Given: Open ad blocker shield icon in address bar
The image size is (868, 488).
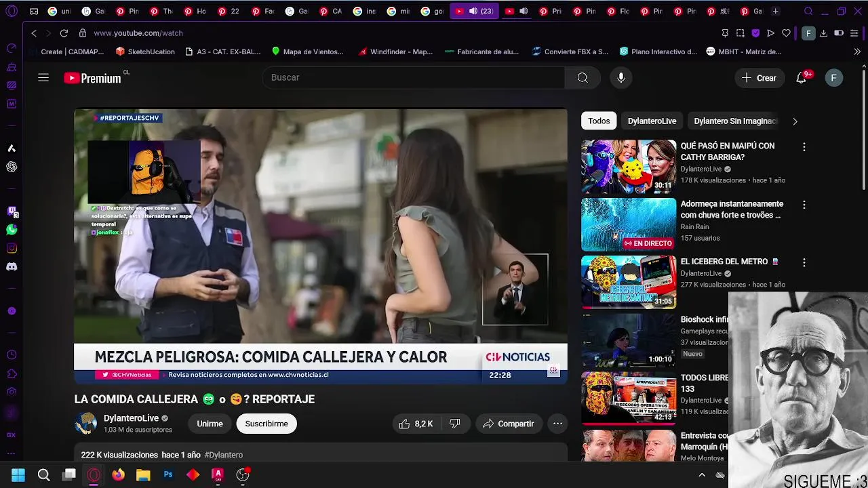Looking at the screenshot, I should [x=755, y=33].
